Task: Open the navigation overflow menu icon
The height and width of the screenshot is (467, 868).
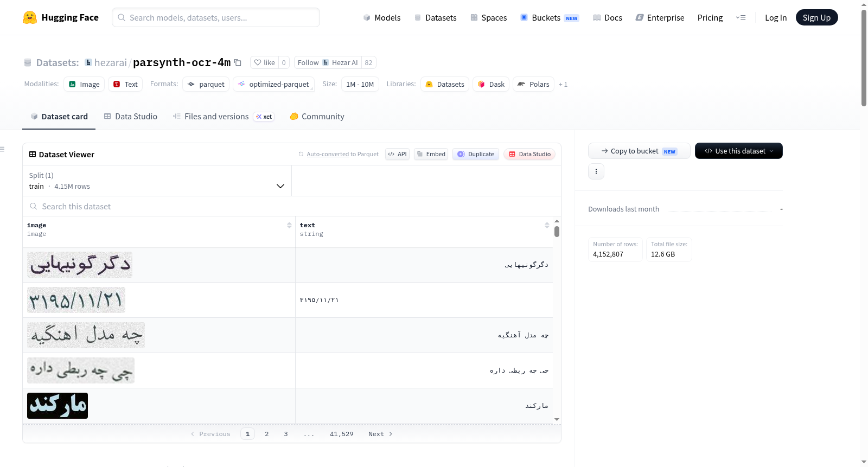Action: [x=741, y=17]
